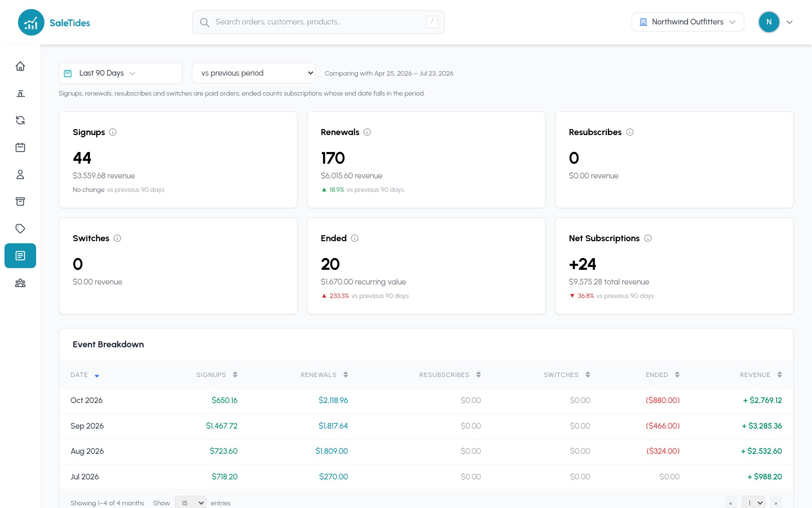
Task: Click the Ended info icon
Action: coord(355,238)
